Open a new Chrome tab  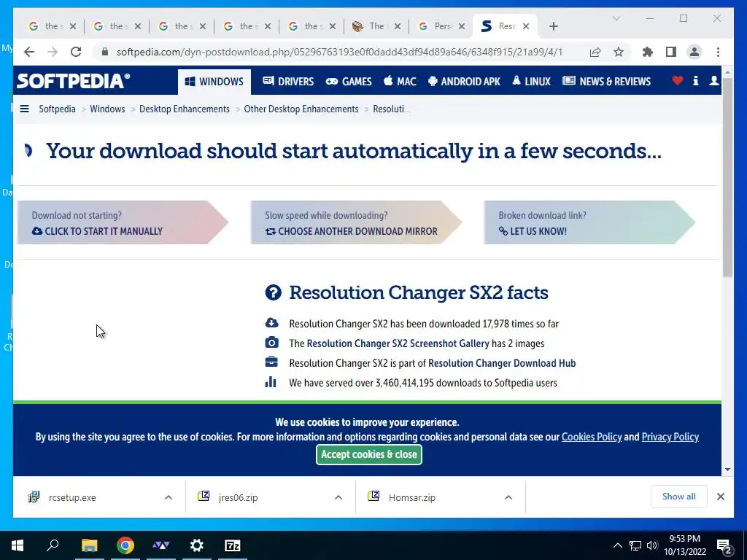[553, 26]
